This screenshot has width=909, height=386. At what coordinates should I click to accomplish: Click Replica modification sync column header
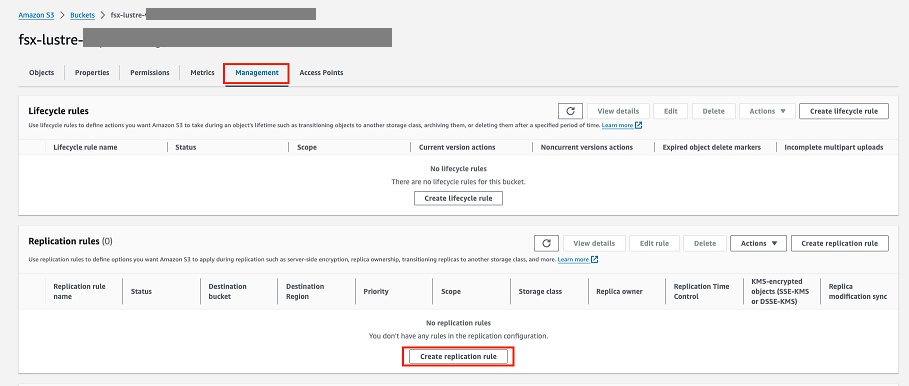(858, 292)
